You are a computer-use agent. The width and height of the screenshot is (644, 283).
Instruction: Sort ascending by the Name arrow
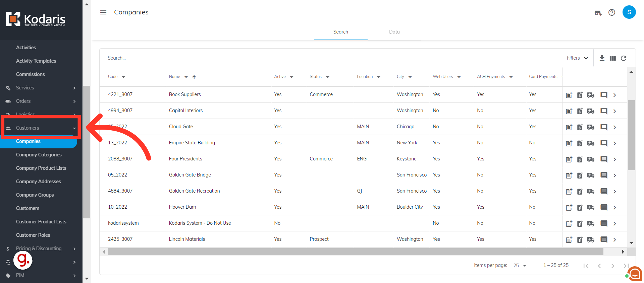194,77
